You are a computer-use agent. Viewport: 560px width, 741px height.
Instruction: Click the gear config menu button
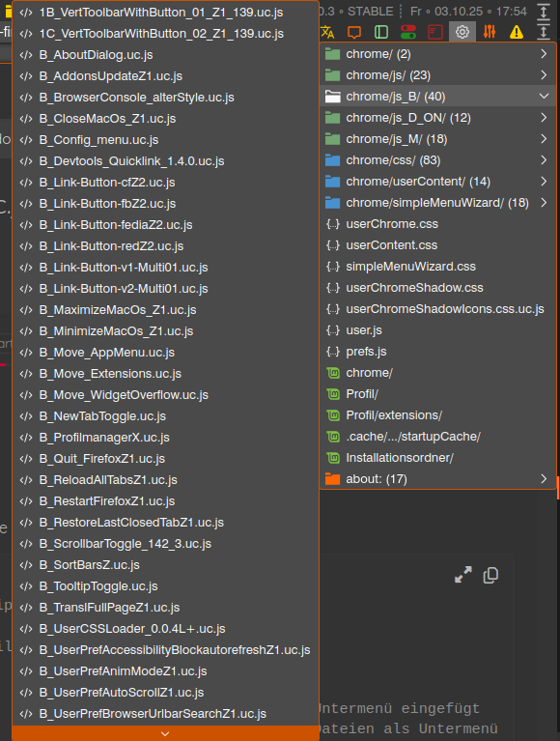(x=462, y=32)
